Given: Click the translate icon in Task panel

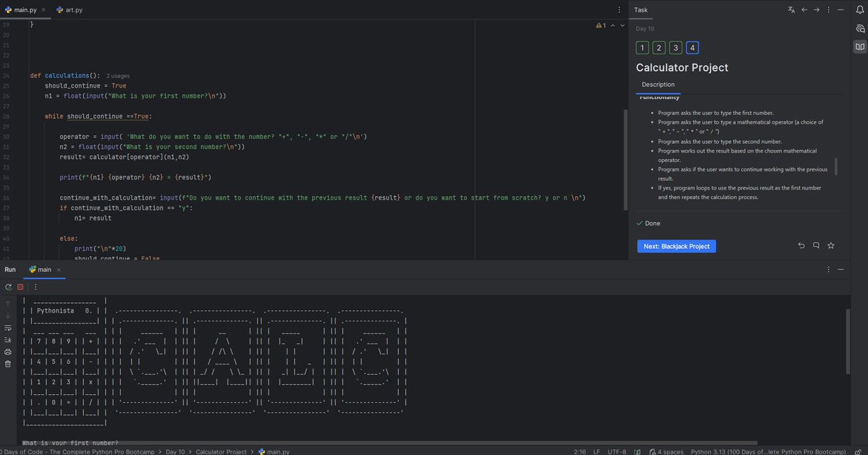Looking at the screenshot, I should pyautogui.click(x=791, y=10).
